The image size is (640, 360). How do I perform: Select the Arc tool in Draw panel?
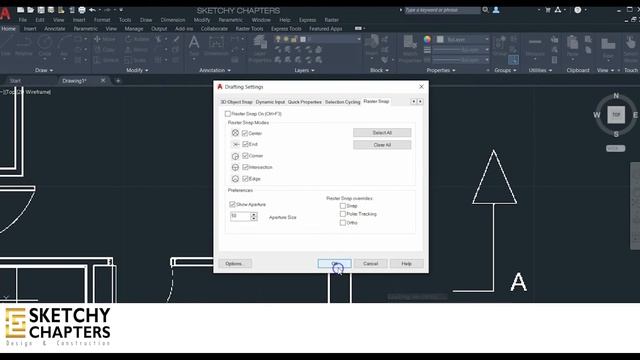[x=64, y=45]
